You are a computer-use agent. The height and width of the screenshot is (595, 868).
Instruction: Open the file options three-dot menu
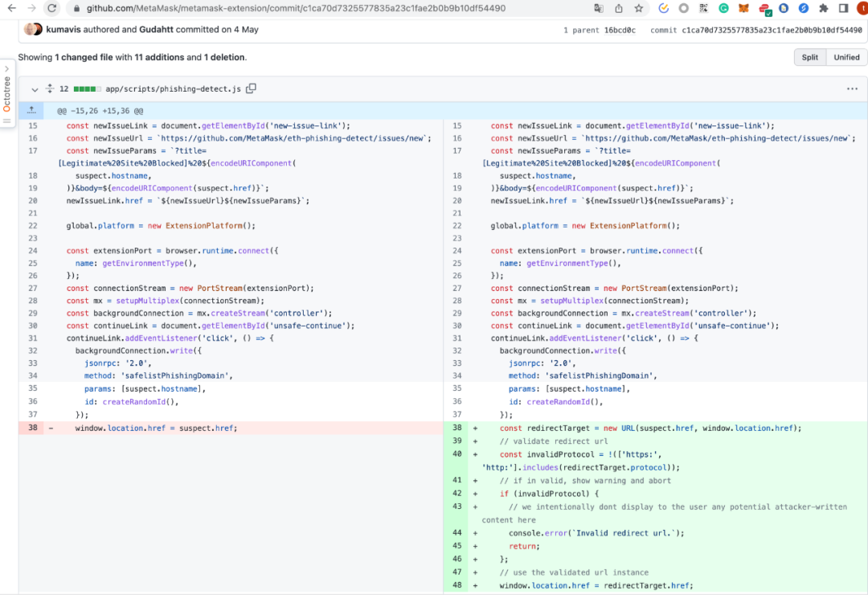[852, 89]
